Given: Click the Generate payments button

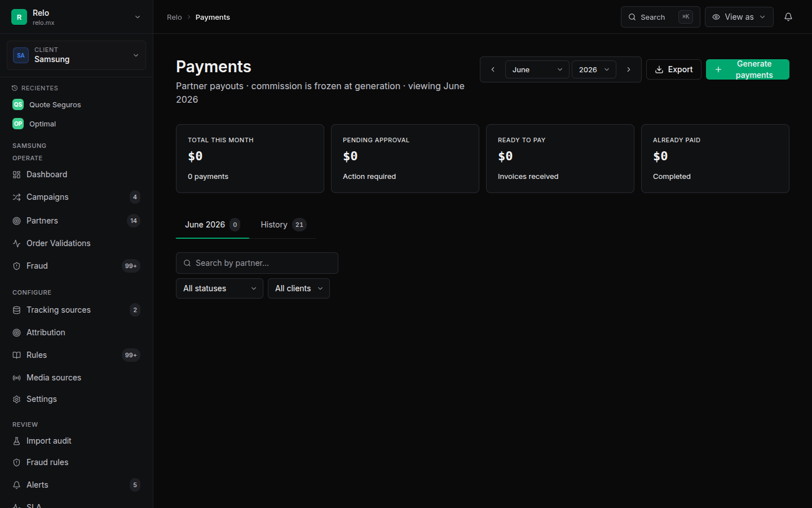Looking at the screenshot, I should [x=748, y=69].
